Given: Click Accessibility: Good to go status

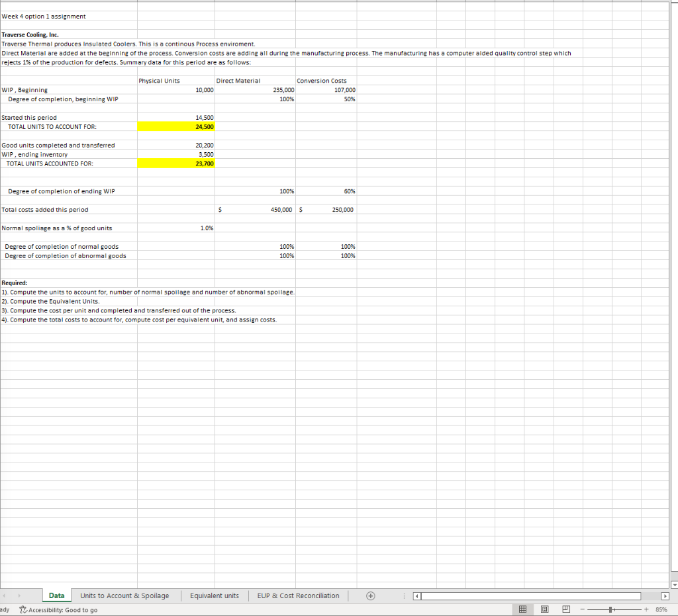Looking at the screenshot, I should point(59,610).
